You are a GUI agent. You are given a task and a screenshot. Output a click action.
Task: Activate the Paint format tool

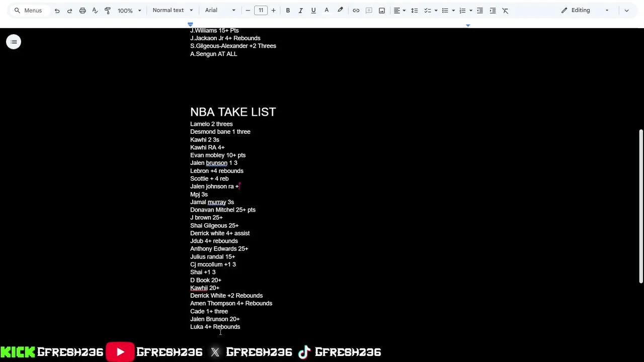tap(107, 11)
